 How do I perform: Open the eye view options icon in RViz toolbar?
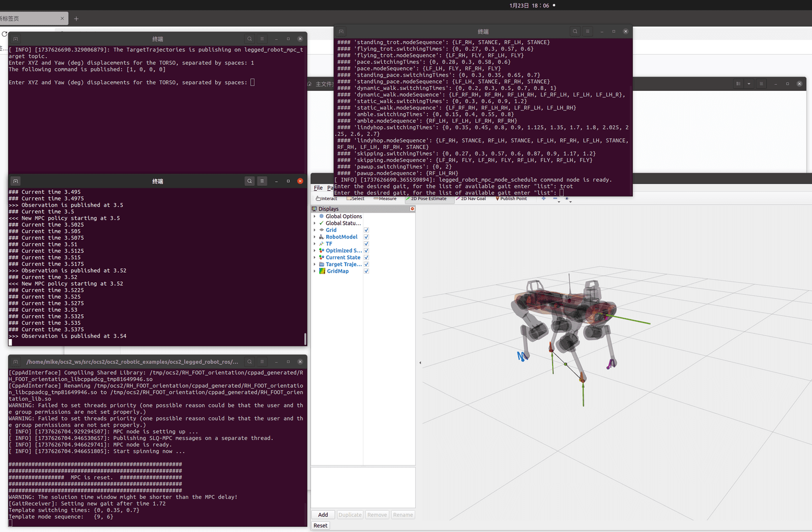pyautogui.click(x=567, y=198)
